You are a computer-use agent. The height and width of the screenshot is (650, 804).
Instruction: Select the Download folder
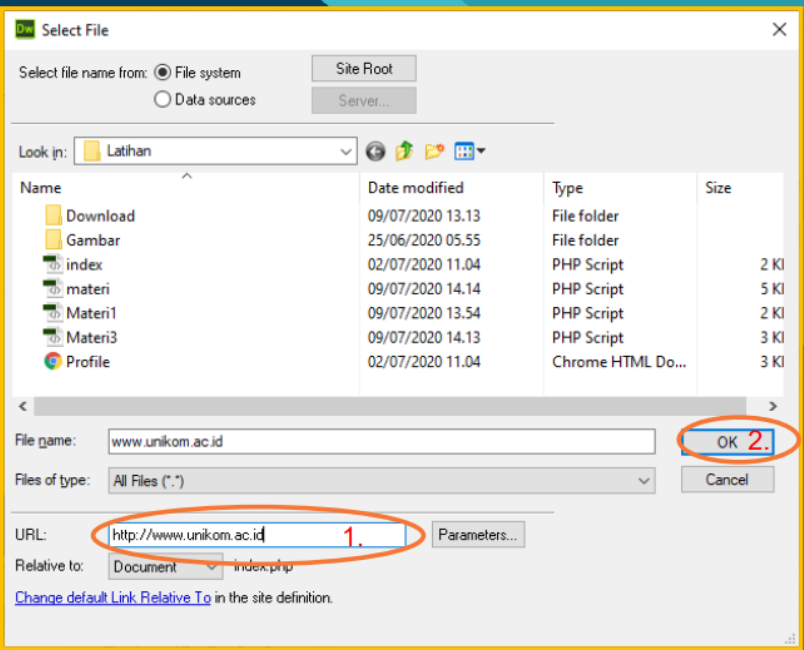99,216
